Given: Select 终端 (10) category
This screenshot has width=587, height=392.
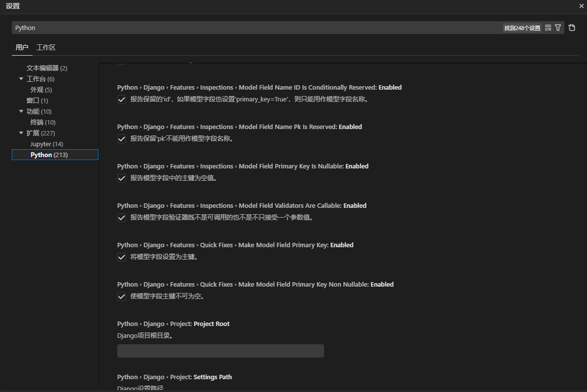Looking at the screenshot, I should (43, 123).
